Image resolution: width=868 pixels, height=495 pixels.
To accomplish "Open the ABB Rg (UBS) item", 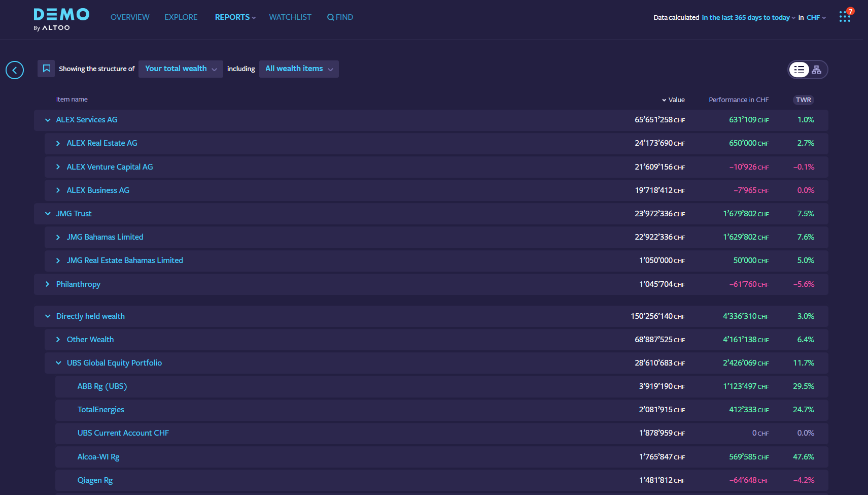I will (x=102, y=386).
